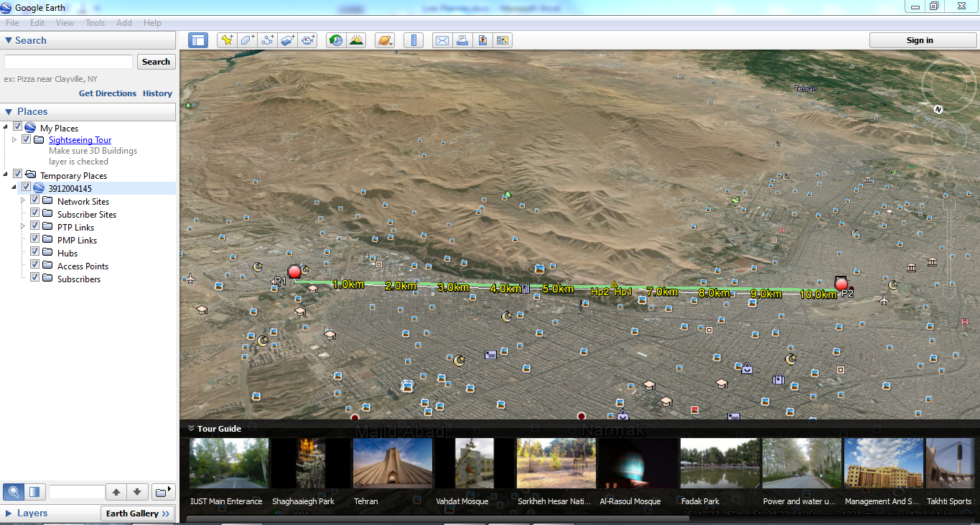The image size is (980, 525).
Task: Open the Ruler tool
Action: 414,40
